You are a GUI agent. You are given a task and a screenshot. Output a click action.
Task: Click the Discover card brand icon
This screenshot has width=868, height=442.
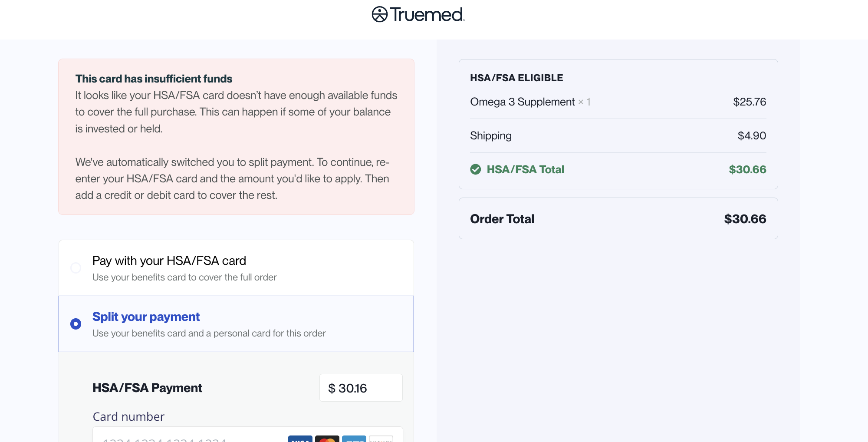pos(381,439)
